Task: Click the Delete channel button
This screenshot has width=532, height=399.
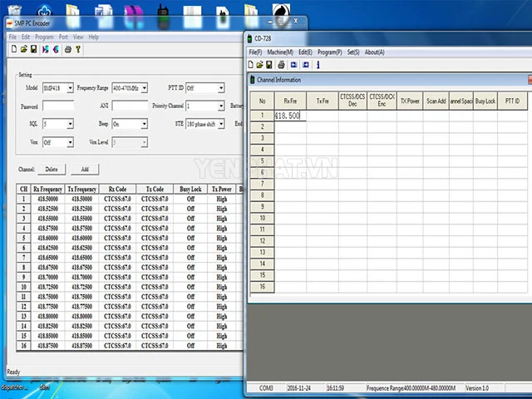Action: (x=51, y=169)
